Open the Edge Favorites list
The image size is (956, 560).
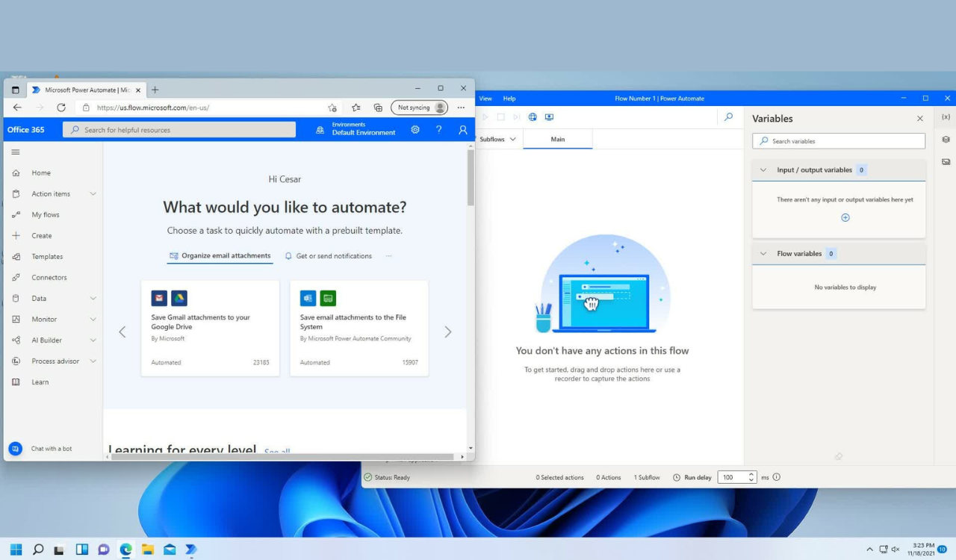click(x=356, y=108)
